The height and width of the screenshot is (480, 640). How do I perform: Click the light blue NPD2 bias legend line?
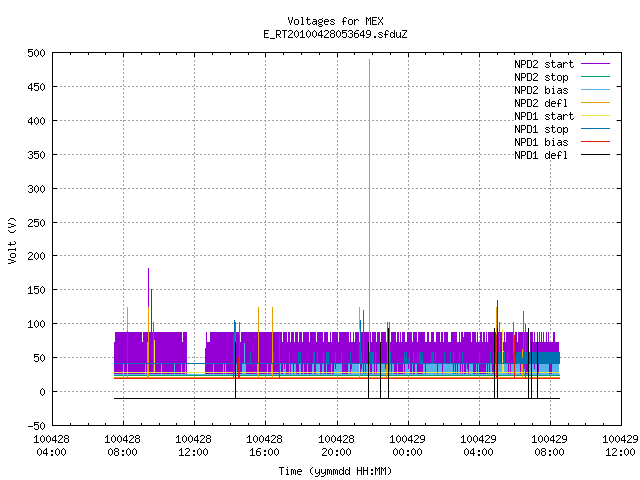click(596, 90)
